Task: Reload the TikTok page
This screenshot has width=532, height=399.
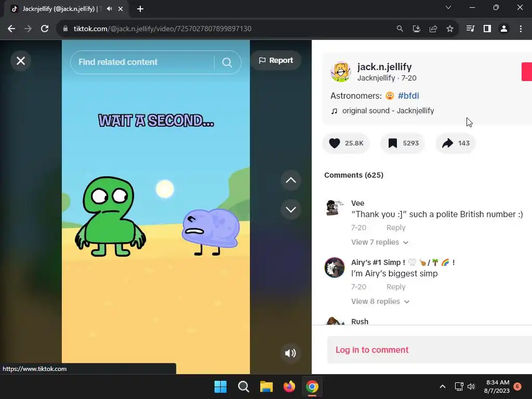Action: [x=45, y=29]
